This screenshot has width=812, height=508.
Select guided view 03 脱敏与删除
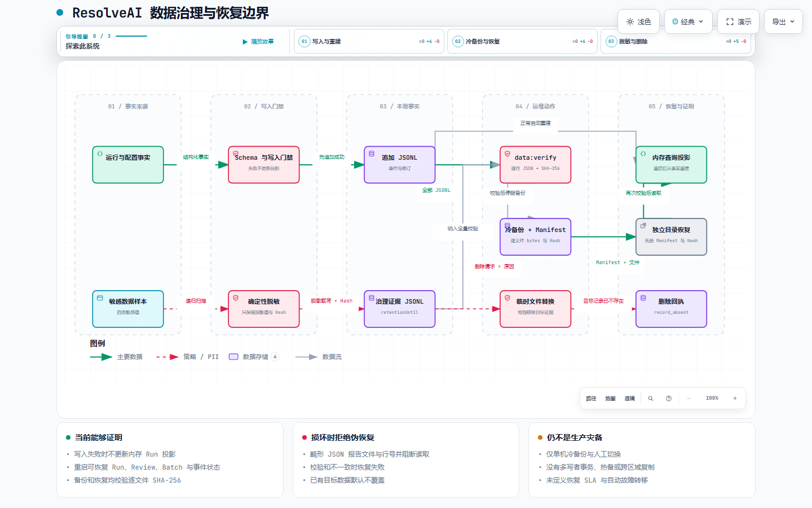click(676, 41)
